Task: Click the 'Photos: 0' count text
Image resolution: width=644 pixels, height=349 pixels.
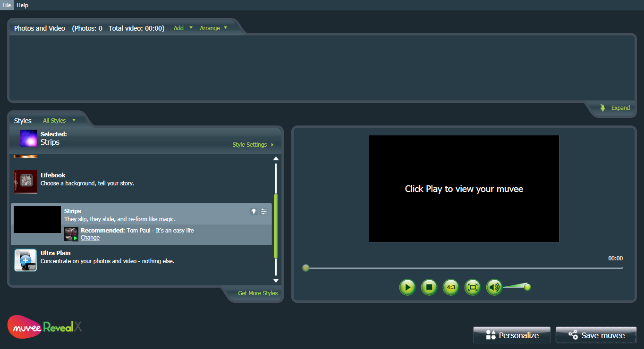Action: [87, 28]
